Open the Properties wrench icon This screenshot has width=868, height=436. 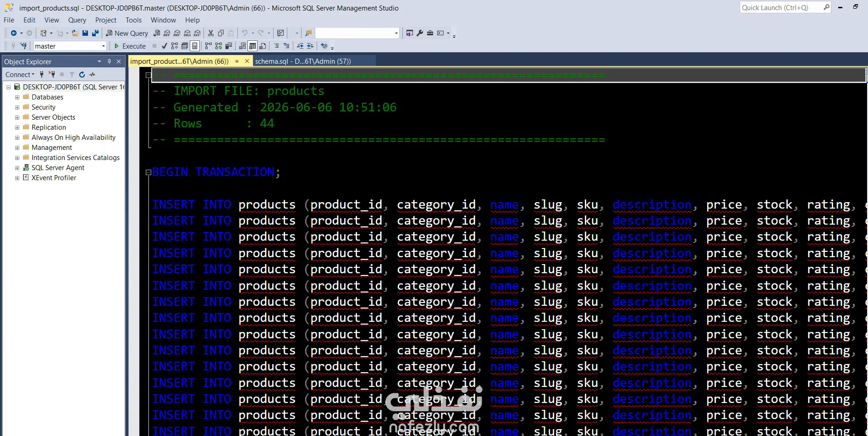[420, 33]
